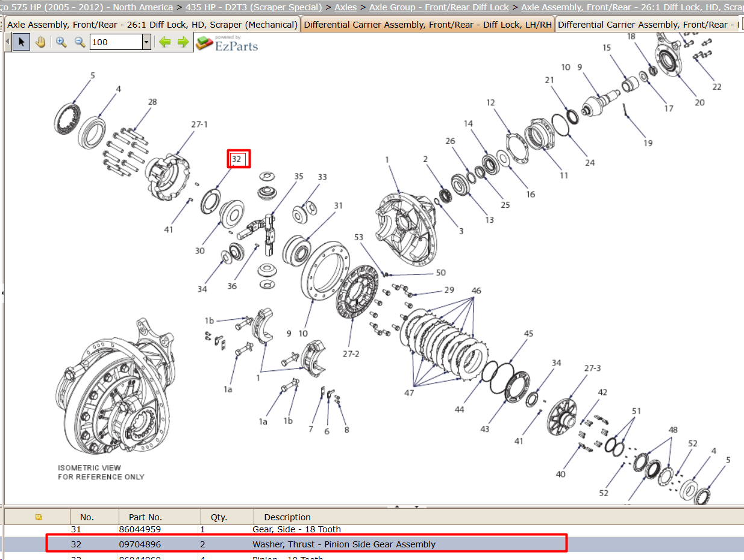Click callout 11 on the diagram
The width and height of the screenshot is (744, 560).
[564, 176]
